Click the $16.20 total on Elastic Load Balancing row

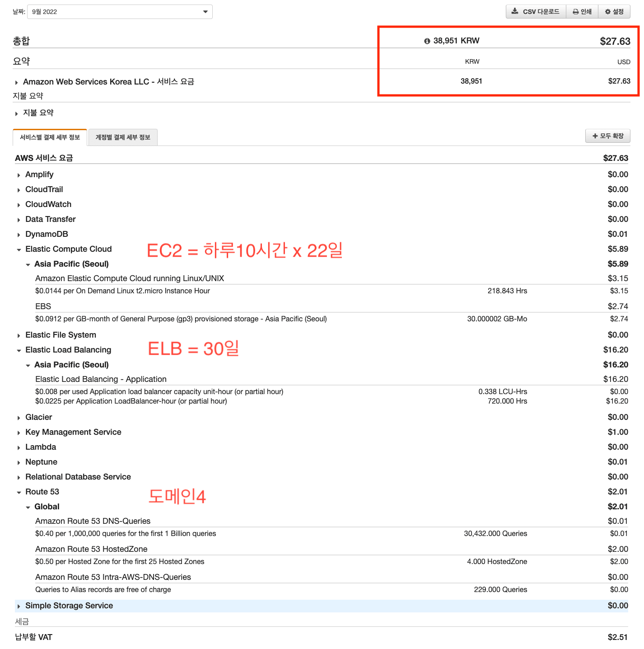616,350
